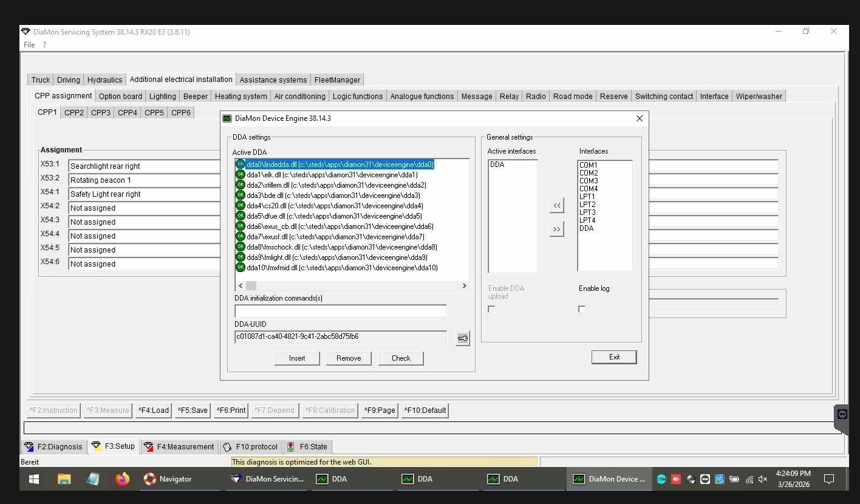Click the Insert button
The width and height of the screenshot is (860, 504).
tap(297, 358)
